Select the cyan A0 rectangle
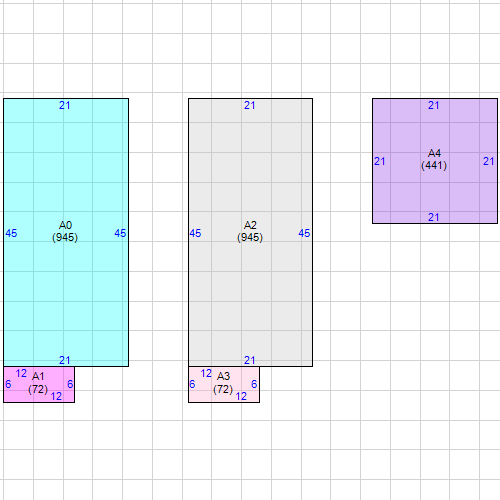 tap(66, 232)
